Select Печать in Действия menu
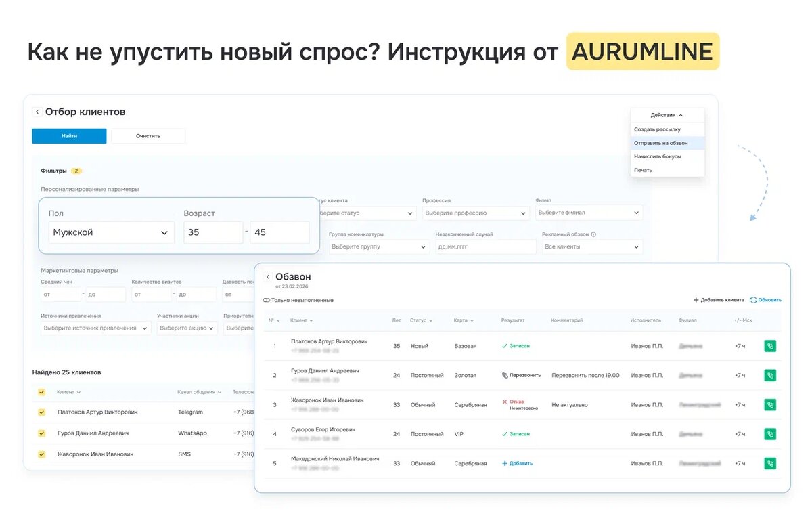Screen dimensions: 812x518 (667, 170)
